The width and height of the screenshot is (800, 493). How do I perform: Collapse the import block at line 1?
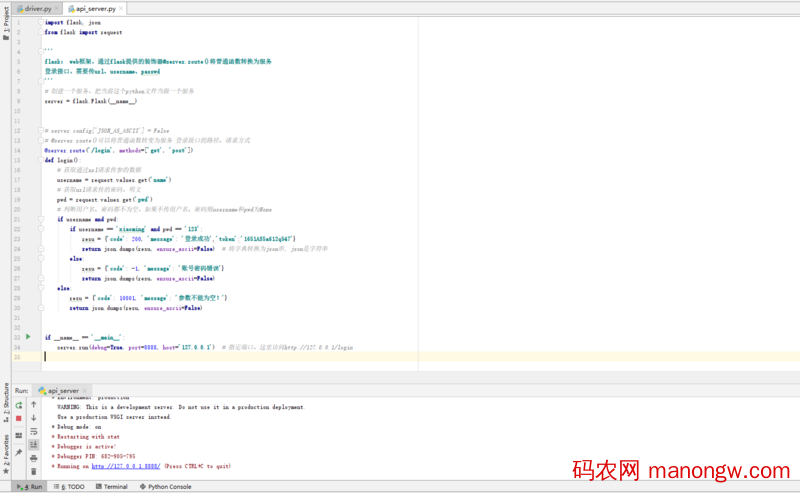41,22
